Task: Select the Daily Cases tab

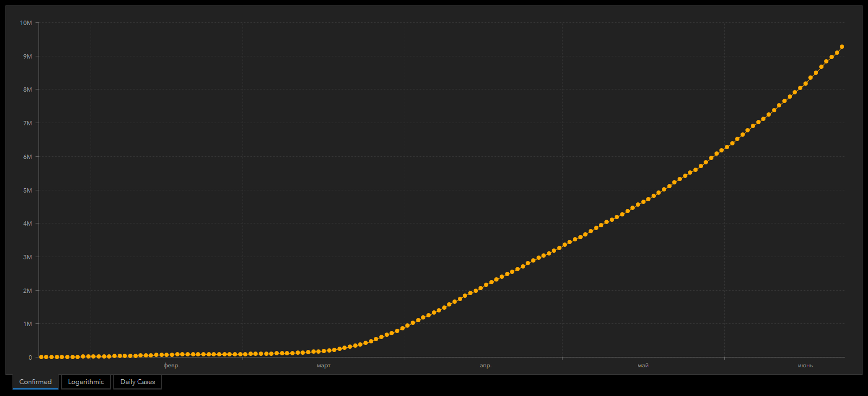Action: [137, 382]
